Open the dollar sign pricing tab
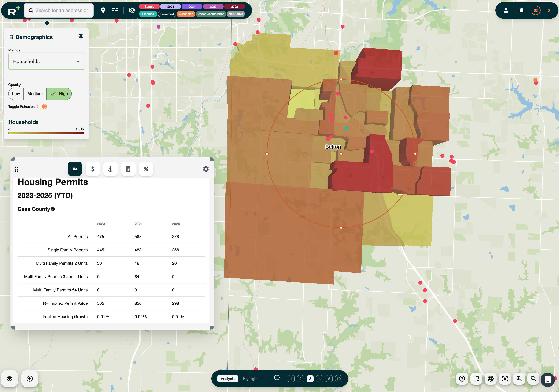Image resolution: width=559 pixels, height=392 pixels. [x=93, y=169]
